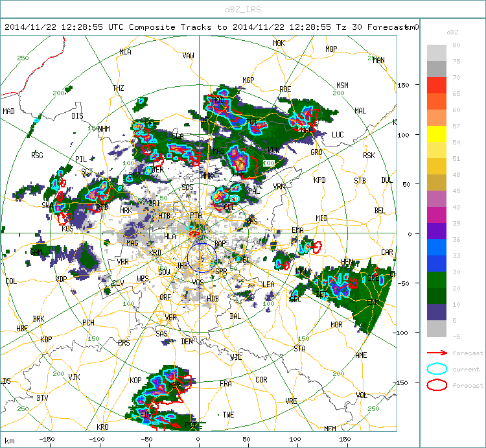
Task: Pick the red 65-70 dBZ swatch
Action: pos(436,86)
